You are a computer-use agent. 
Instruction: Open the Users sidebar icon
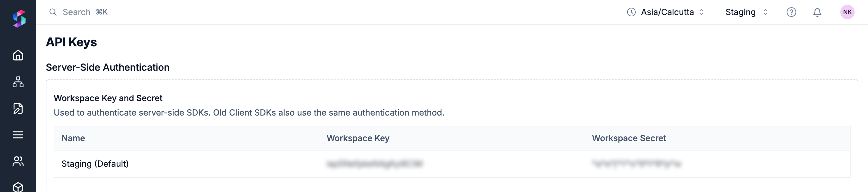pos(18,161)
